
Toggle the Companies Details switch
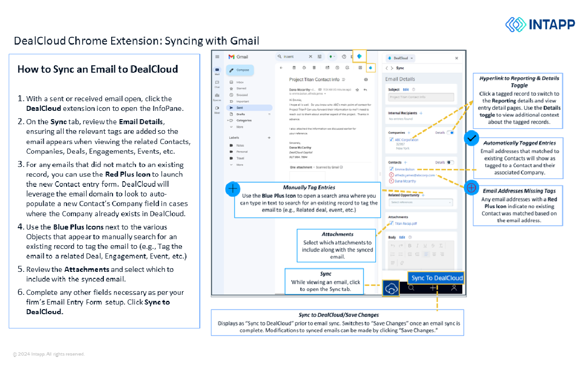tap(450, 132)
